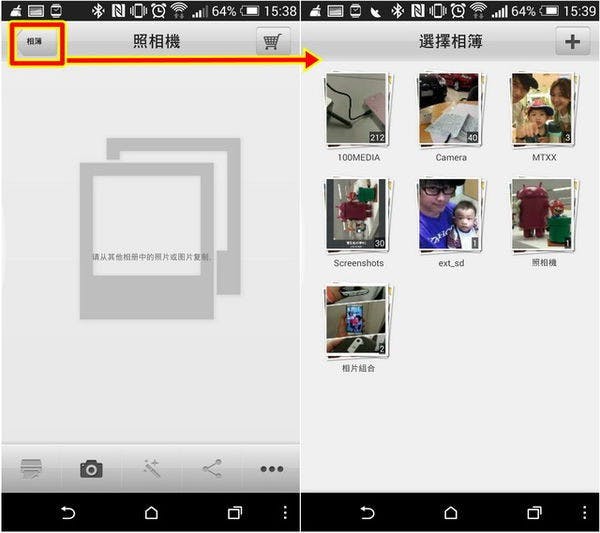Open the Camera album thumbnail
Image resolution: width=600 pixels, height=533 pixels.
click(x=451, y=110)
